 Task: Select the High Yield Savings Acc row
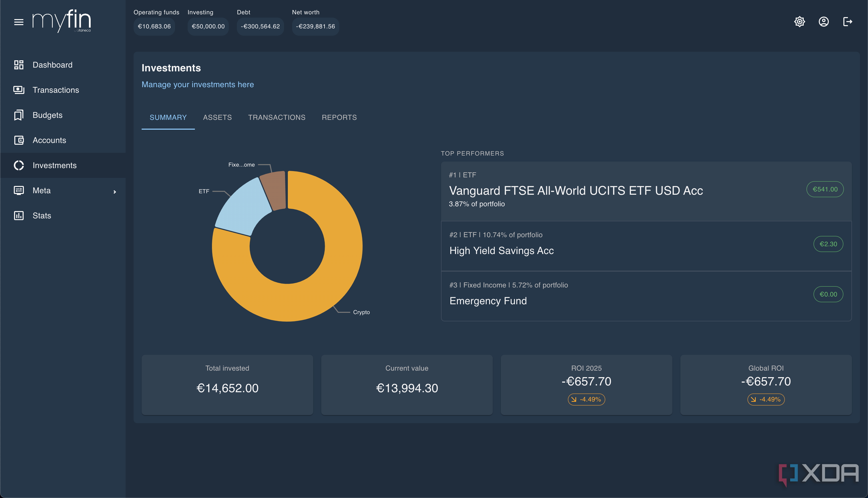646,246
